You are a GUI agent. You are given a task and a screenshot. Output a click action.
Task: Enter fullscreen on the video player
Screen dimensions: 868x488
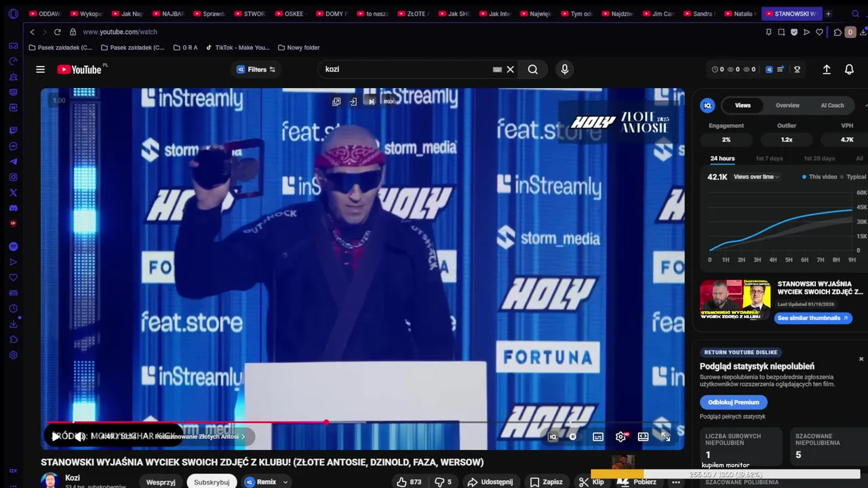(x=665, y=436)
